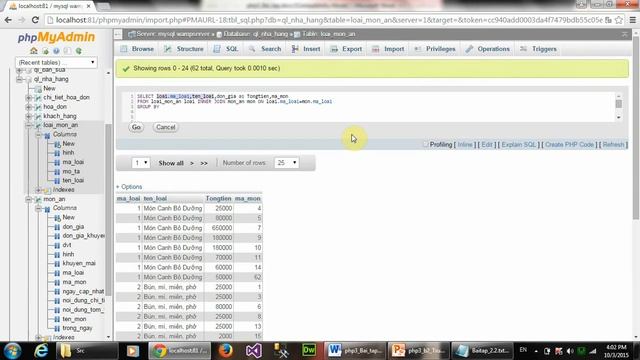Click the khach_hang table icon
The width and height of the screenshot is (640, 360).
click(x=38, y=116)
